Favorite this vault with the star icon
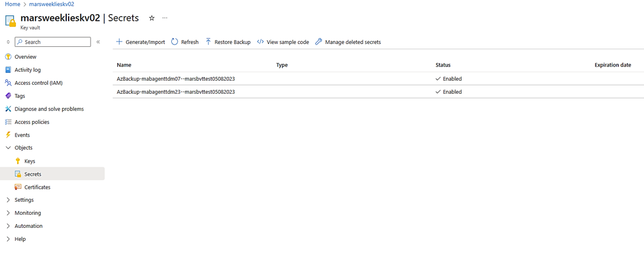644x267 pixels. (x=152, y=18)
